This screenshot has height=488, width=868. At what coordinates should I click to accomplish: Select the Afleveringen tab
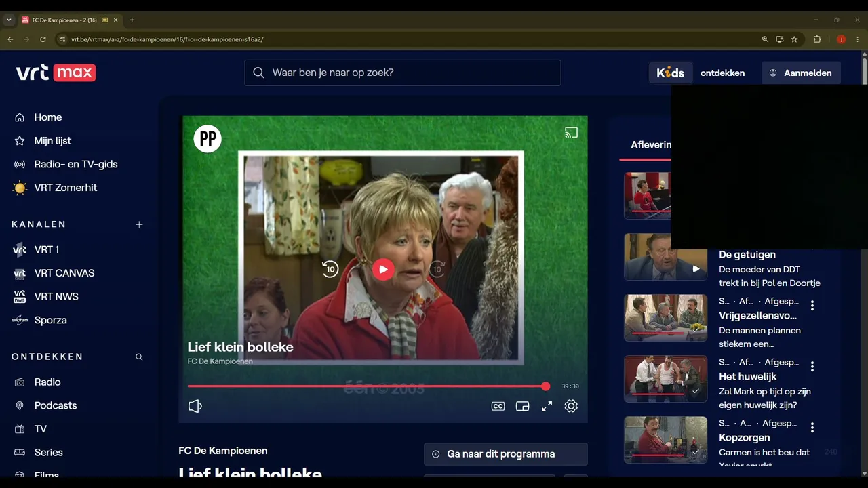coord(650,144)
